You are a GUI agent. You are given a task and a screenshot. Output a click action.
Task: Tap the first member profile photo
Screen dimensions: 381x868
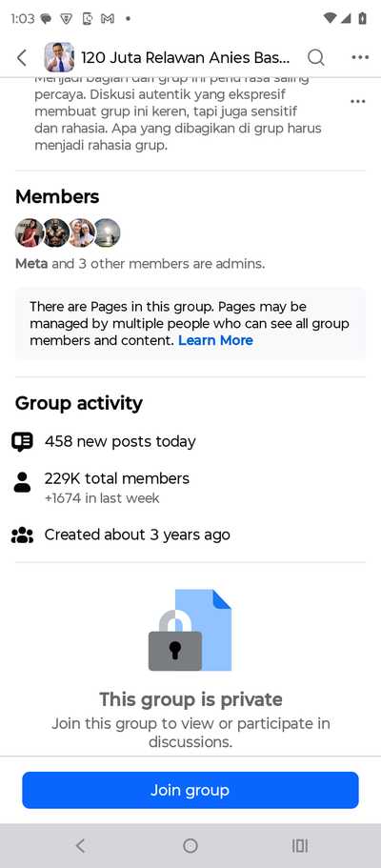pyautogui.click(x=29, y=232)
